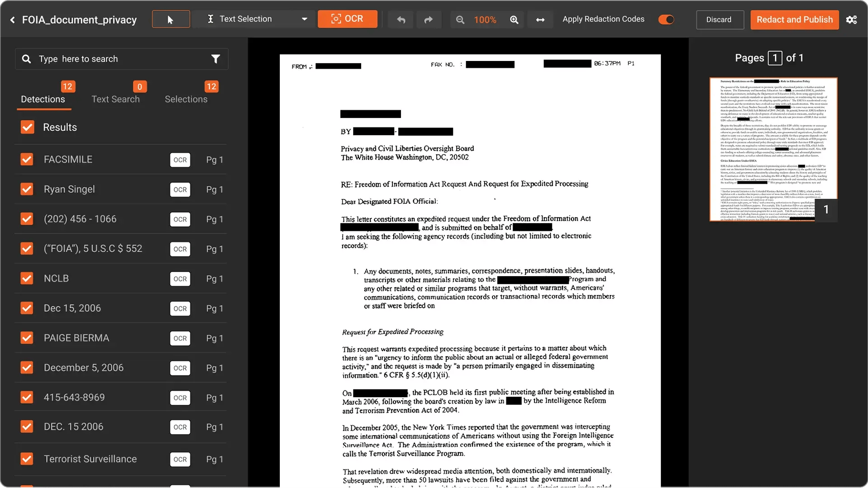Select the pointer cursor tool

171,19
